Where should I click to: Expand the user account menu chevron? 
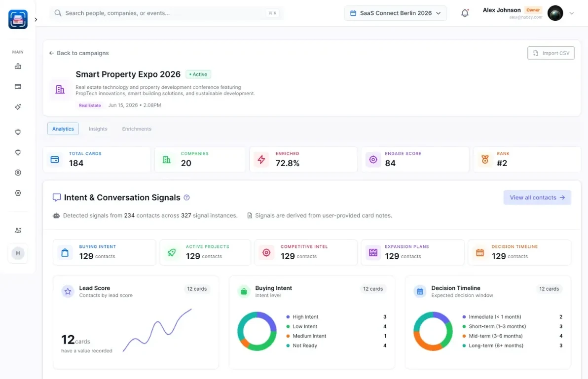572,13
